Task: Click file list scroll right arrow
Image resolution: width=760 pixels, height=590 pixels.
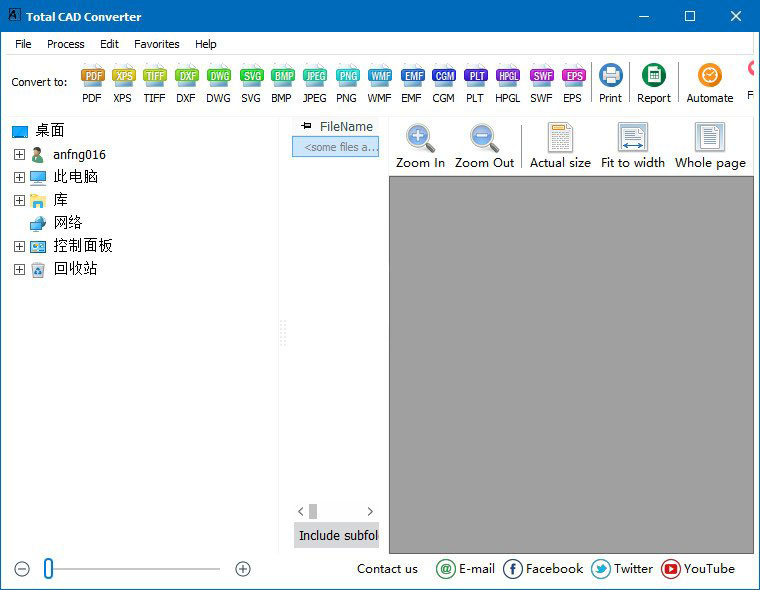Action: coord(370,511)
